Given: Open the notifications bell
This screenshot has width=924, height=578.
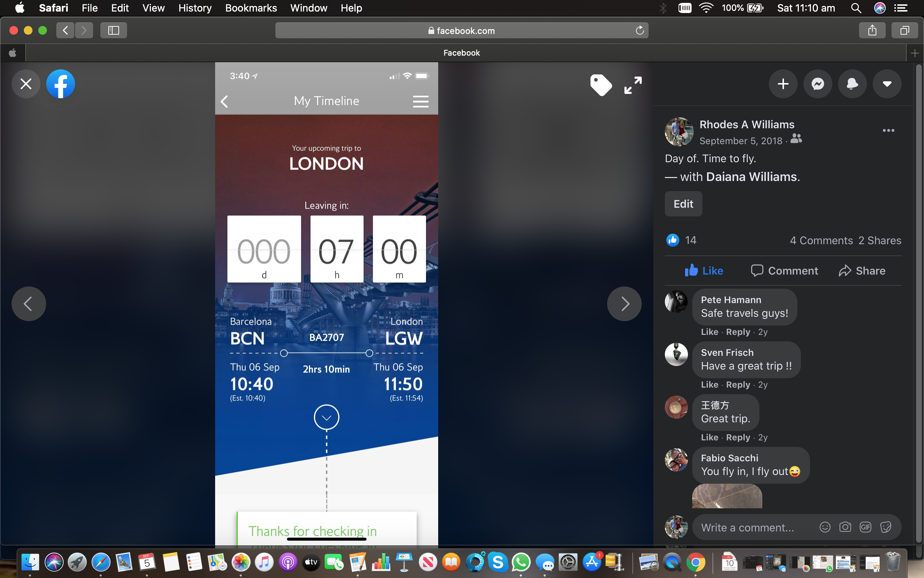Looking at the screenshot, I should (x=852, y=84).
